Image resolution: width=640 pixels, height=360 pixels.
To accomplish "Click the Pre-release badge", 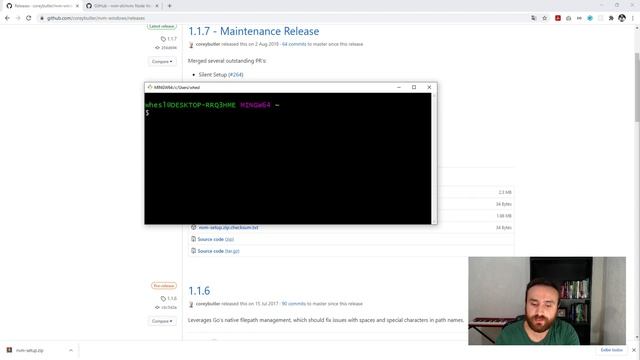I will [x=164, y=286].
